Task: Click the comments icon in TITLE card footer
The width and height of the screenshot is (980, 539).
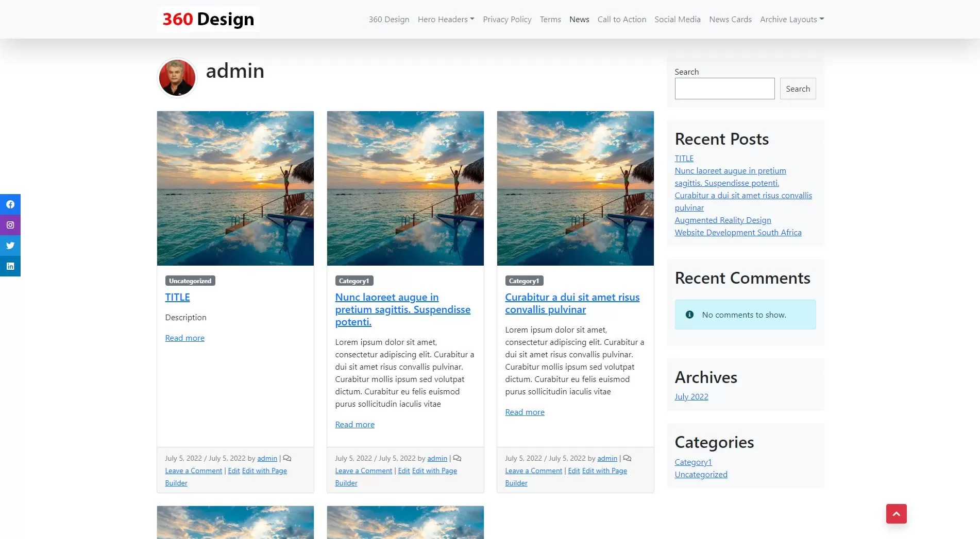Action: [287, 458]
